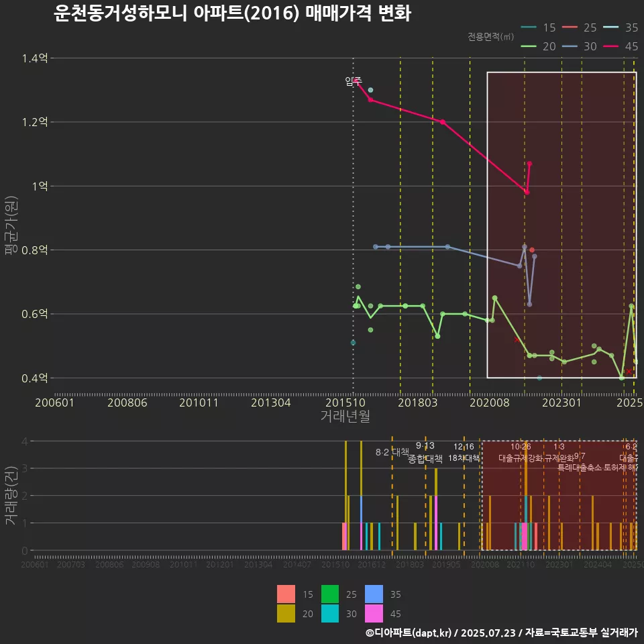Click the magenta 45 legend swatch below the volume chart
644x644 pixels.
[x=374, y=613]
